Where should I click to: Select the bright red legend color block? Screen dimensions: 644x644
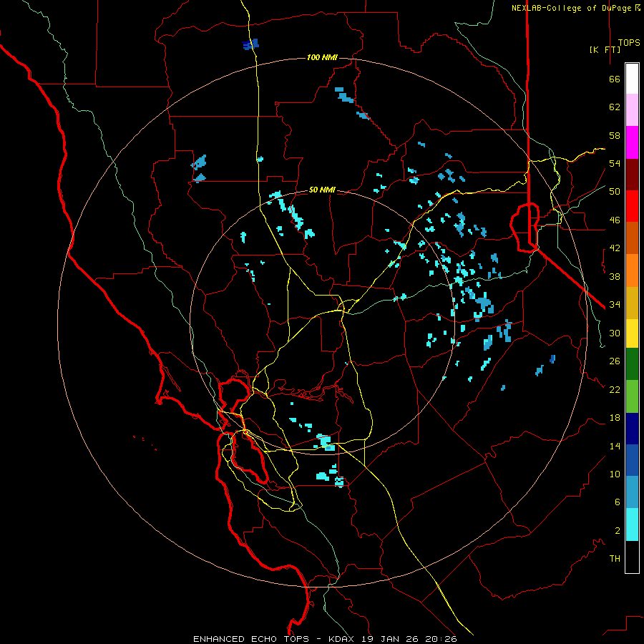click(x=632, y=206)
